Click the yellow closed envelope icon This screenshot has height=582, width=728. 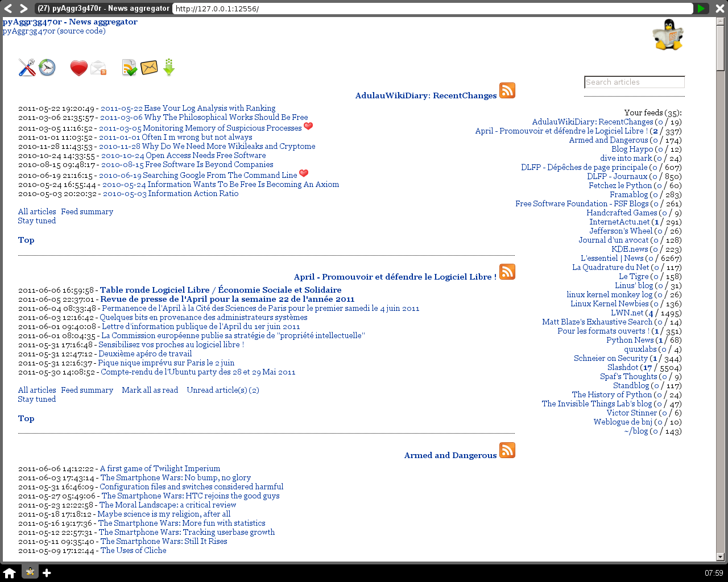tap(149, 68)
